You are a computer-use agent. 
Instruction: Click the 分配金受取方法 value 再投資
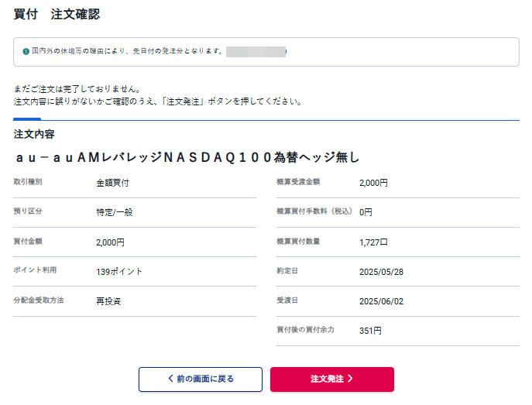pyautogui.click(x=108, y=301)
